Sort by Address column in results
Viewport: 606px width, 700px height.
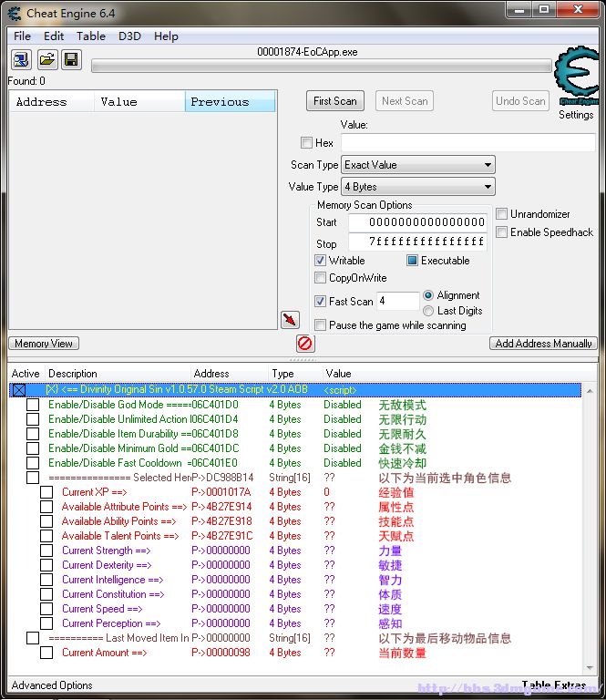click(51, 102)
